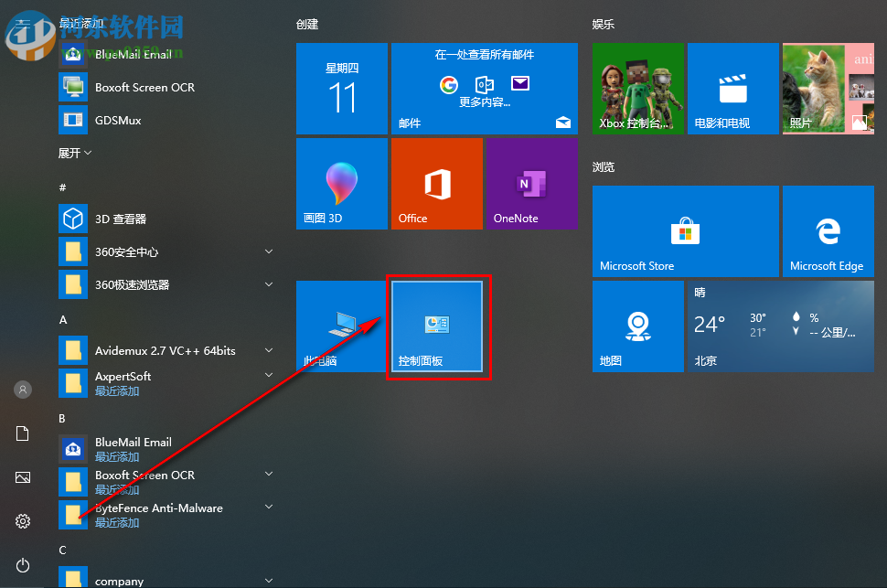Select the 日历 tile showing 星期四 11
Image resolution: width=887 pixels, height=588 pixels.
[x=341, y=88]
